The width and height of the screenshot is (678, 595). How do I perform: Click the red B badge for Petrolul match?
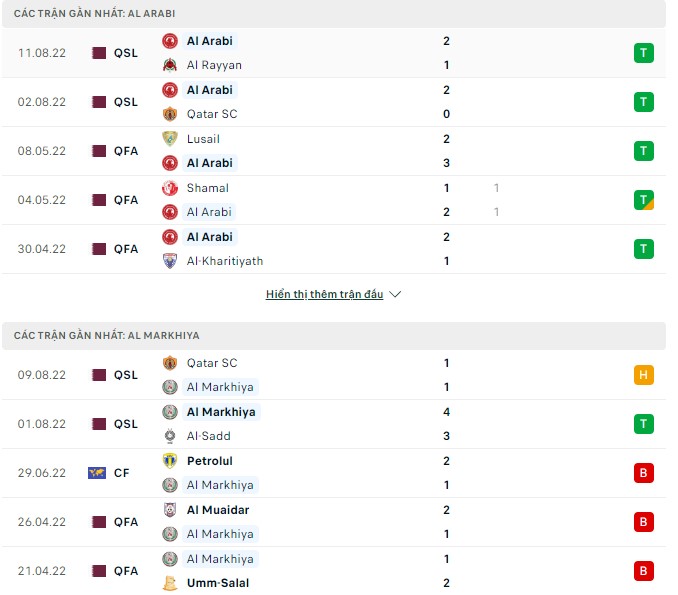click(644, 473)
